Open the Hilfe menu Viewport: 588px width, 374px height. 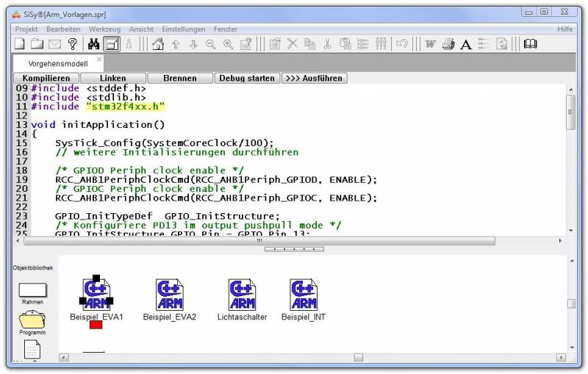(564, 29)
